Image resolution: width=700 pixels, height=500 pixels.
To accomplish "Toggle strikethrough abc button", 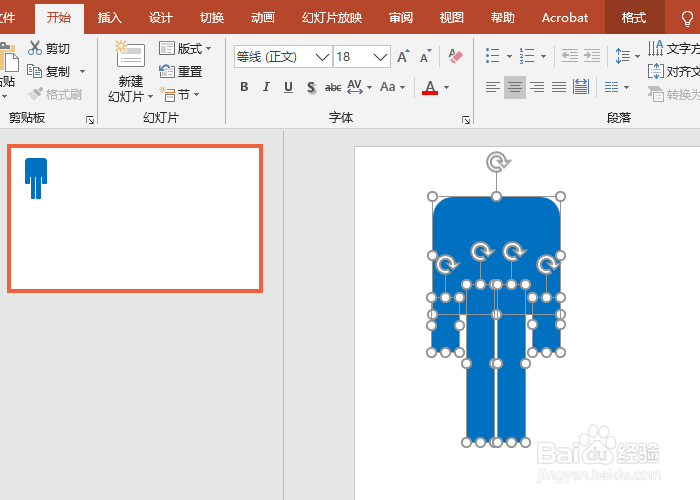I will coord(333,88).
